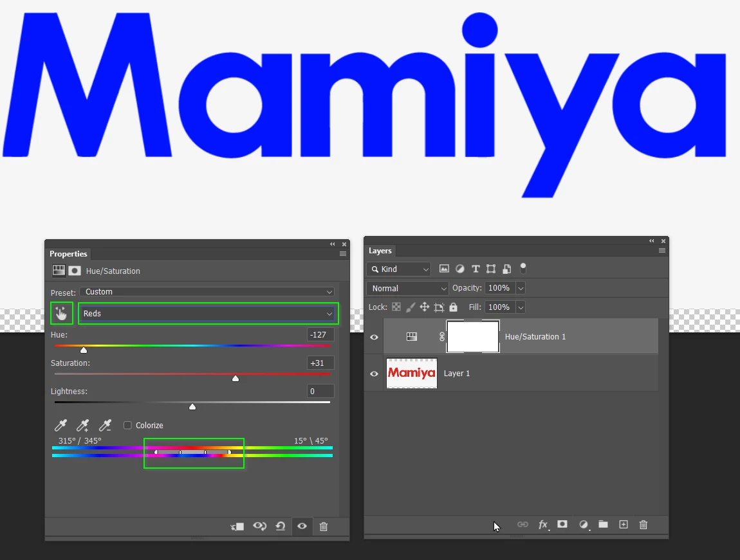Click the Hue value field showing -127
The image size is (740, 560).
pos(320,335)
